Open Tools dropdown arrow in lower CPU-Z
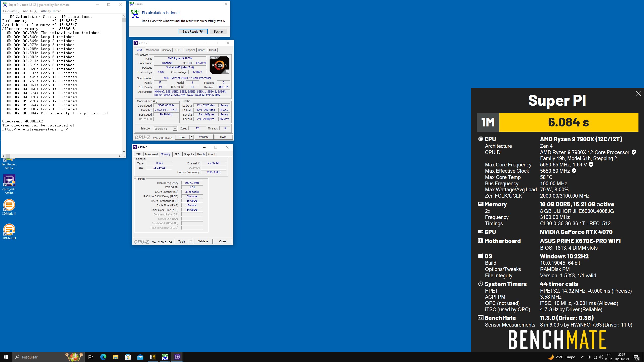644x362 pixels. click(191, 241)
